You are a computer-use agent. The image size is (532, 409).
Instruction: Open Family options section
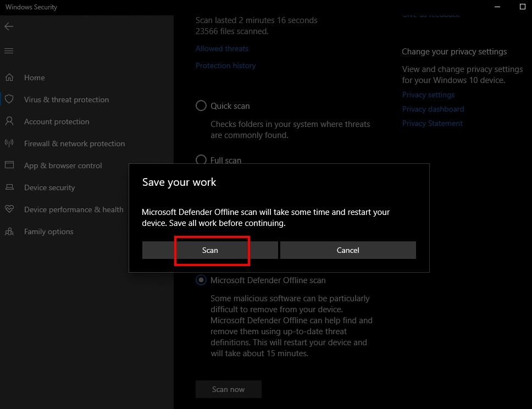[x=48, y=232]
